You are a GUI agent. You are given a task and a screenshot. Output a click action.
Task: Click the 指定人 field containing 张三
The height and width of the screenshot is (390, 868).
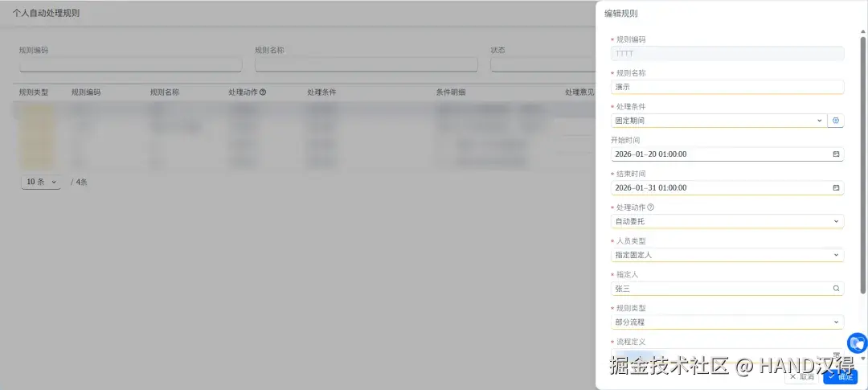click(x=727, y=289)
